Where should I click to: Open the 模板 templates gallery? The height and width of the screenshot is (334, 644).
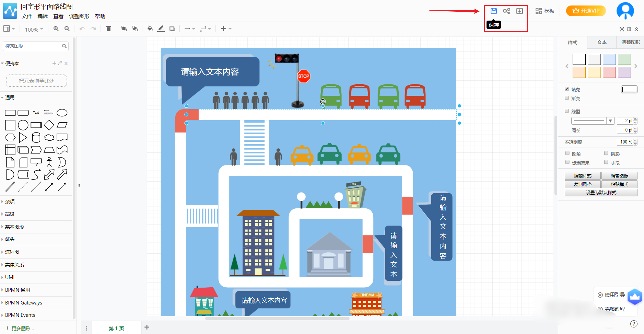pos(545,11)
